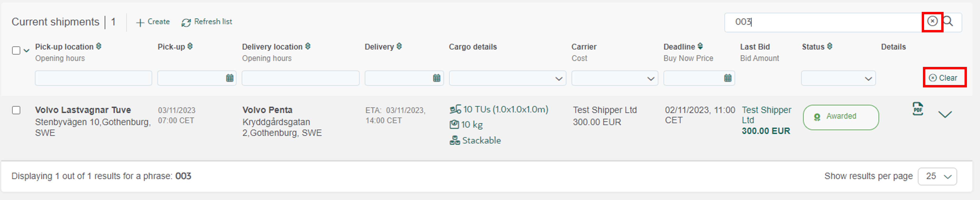Viewport: 980px width, 200px height.
Task: Click Refresh list
Action: tap(207, 22)
